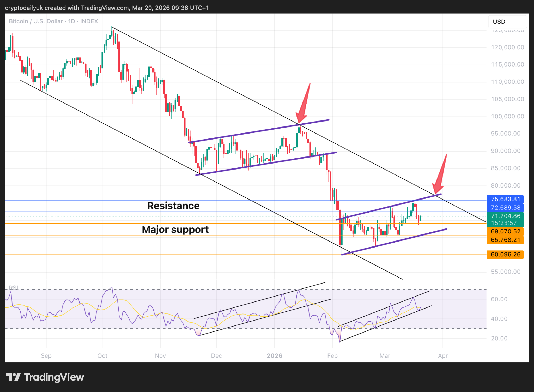534x392 pixels.
Task: Click the Oct label on the time axis
Action: click(102, 356)
